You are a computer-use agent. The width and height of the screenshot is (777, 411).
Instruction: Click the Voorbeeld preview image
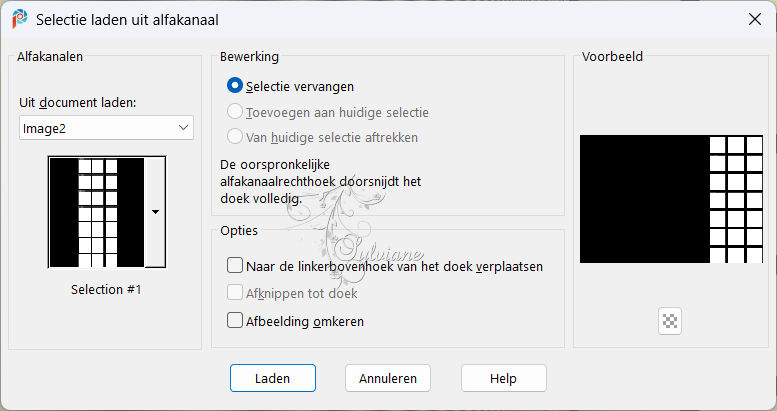(x=671, y=199)
